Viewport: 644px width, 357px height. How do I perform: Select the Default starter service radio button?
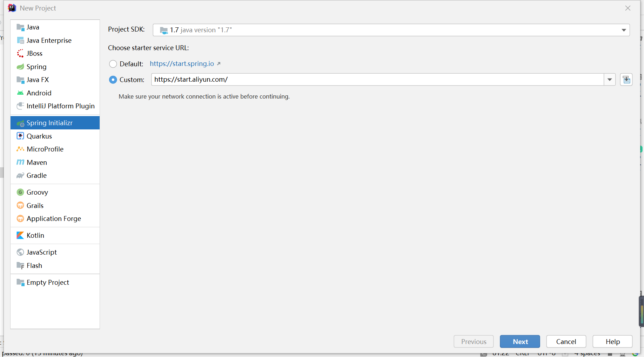point(113,64)
